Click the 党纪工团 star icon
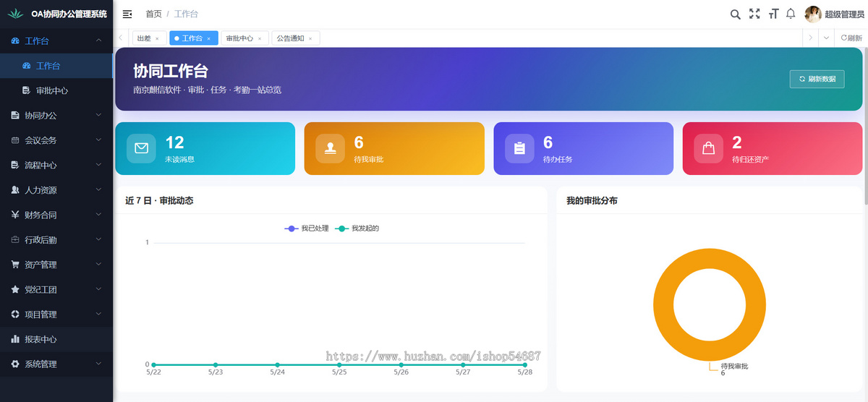 (15, 289)
